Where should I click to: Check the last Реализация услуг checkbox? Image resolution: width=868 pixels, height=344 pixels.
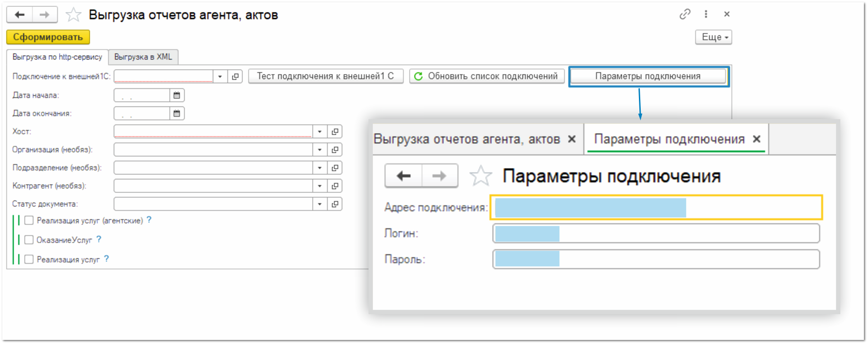[x=29, y=259]
